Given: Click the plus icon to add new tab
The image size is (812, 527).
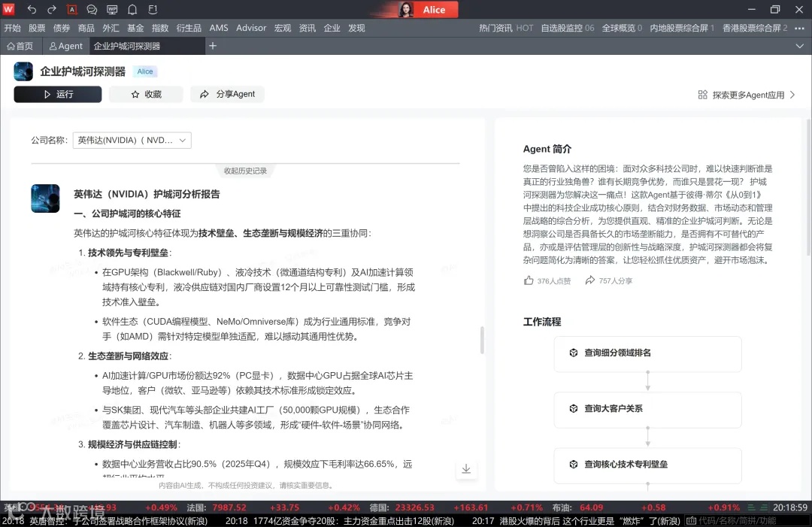Looking at the screenshot, I should [x=212, y=46].
